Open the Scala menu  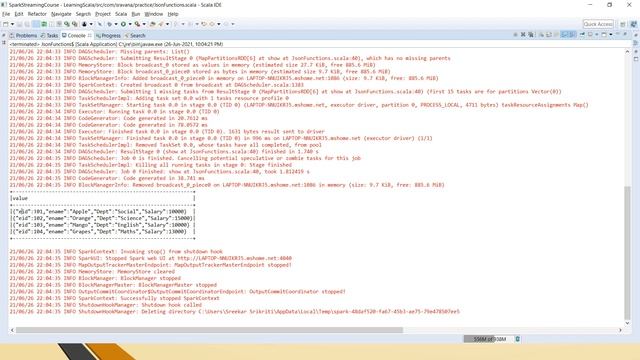pyautogui.click(x=121, y=14)
